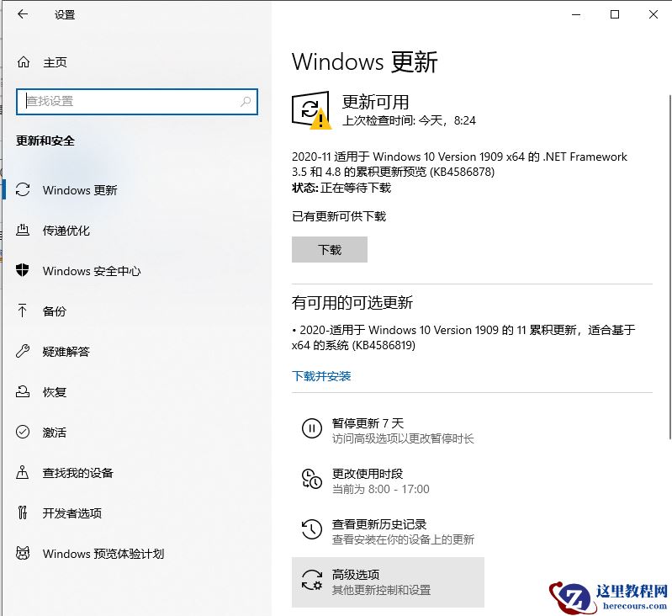
Task: Go to 主页 in the sidebar
Action: pyautogui.click(x=55, y=62)
